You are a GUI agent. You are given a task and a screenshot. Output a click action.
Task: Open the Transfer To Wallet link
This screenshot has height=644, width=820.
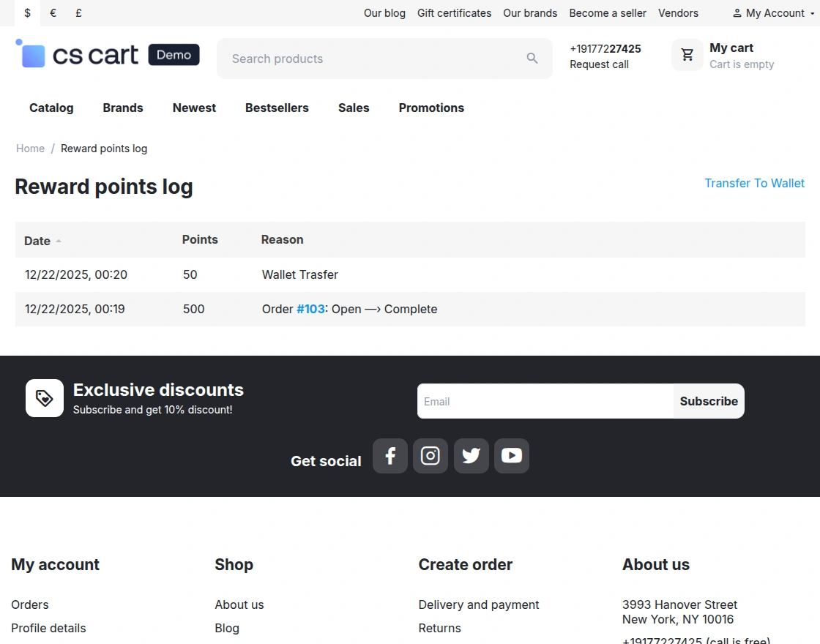tap(754, 183)
